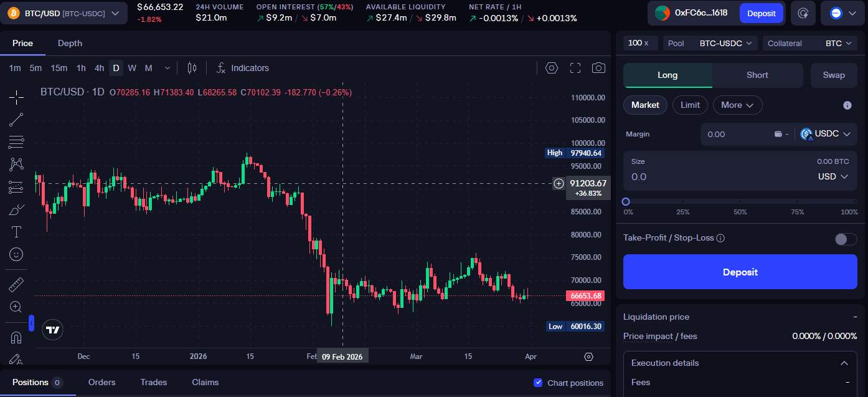The image size is (868, 397).
Task: Open chart settings via gear icon
Action: coord(551,68)
